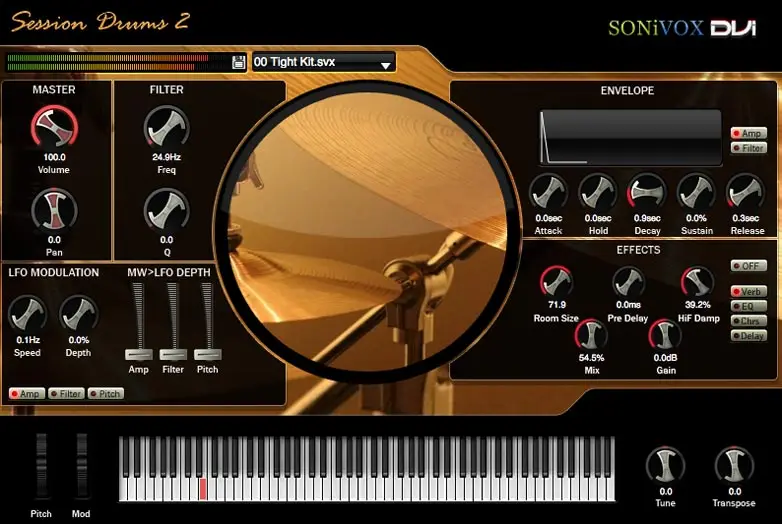Click the cymbal image in the circular display
The width and height of the screenshot is (782, 524).
[368, 230]
